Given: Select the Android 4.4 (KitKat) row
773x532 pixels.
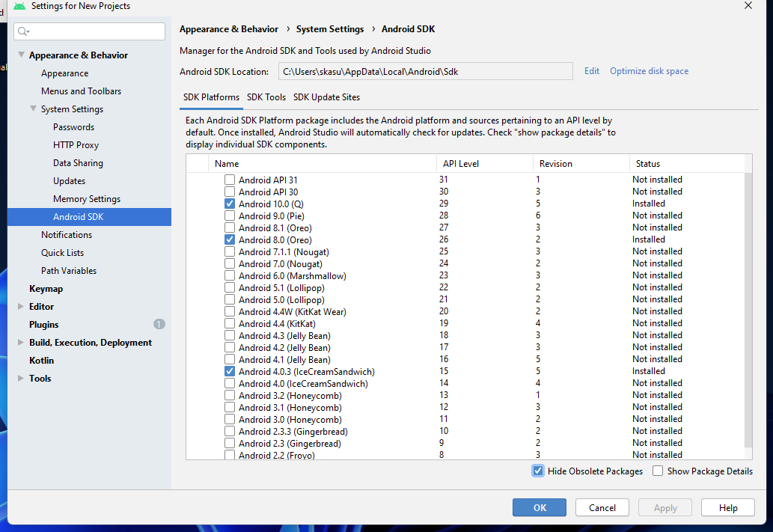Looking at the screenshot, I should 465,323.
